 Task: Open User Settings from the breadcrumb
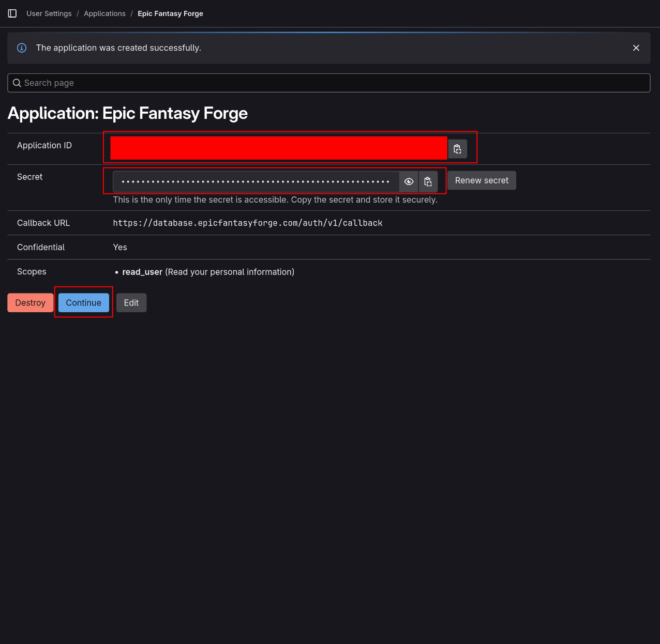tap(49, 13)
